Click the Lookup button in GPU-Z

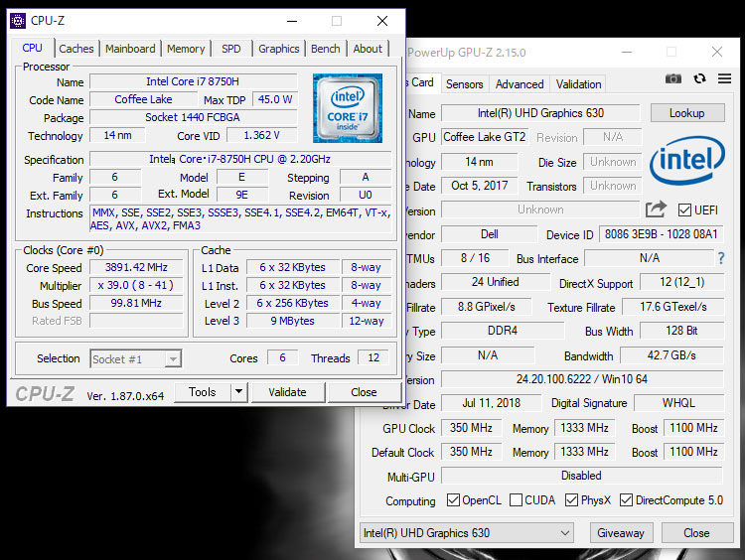coord(687,113)
